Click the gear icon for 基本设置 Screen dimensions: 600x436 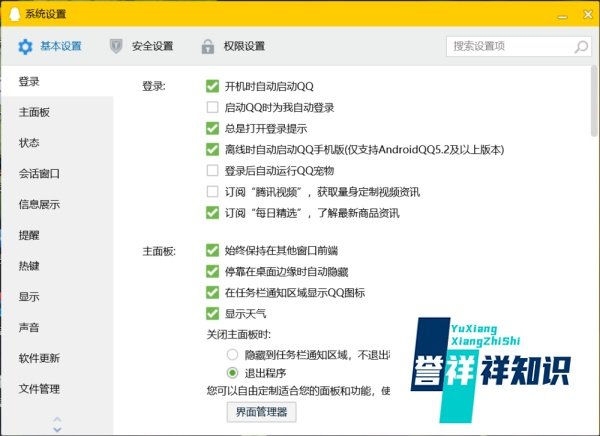(x=25, y=47)
